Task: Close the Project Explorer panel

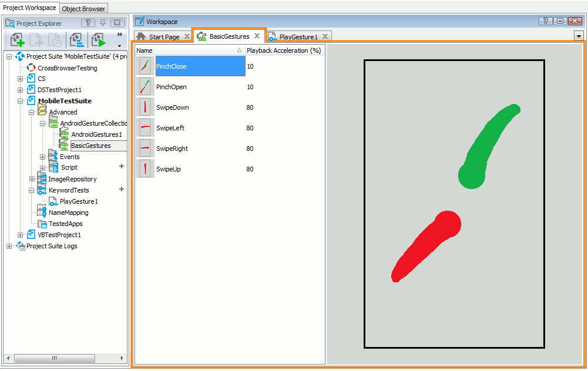Action: [x=117, y=23]
